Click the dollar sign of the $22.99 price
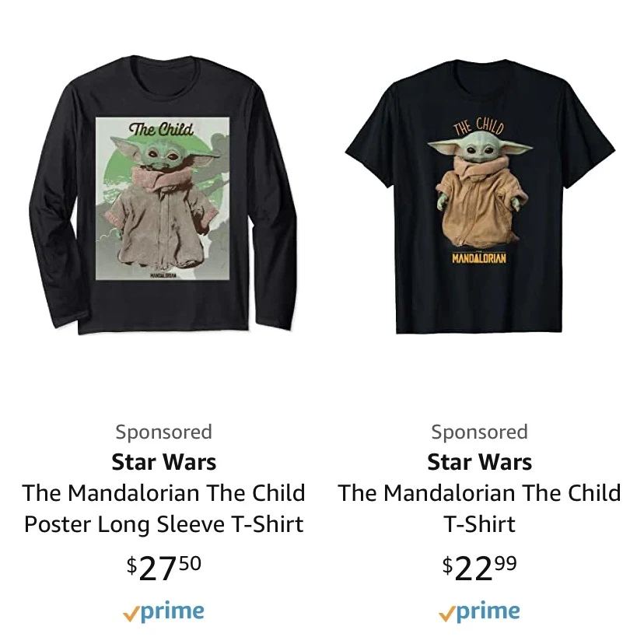 (447, 565)
